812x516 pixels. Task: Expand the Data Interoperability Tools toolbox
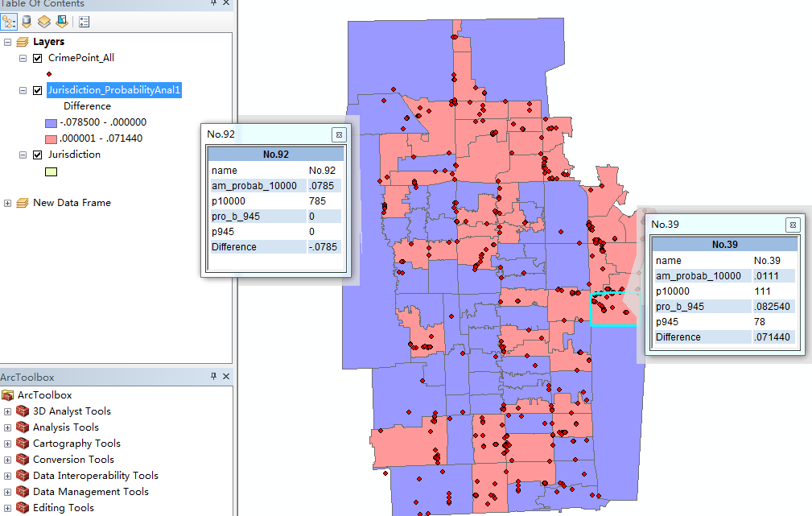pyautogui.click(x=7, y=476)
